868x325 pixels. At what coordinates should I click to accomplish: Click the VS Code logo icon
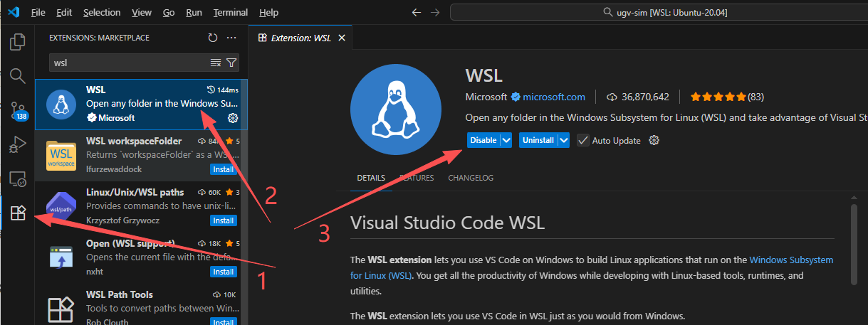click(13, 12)
